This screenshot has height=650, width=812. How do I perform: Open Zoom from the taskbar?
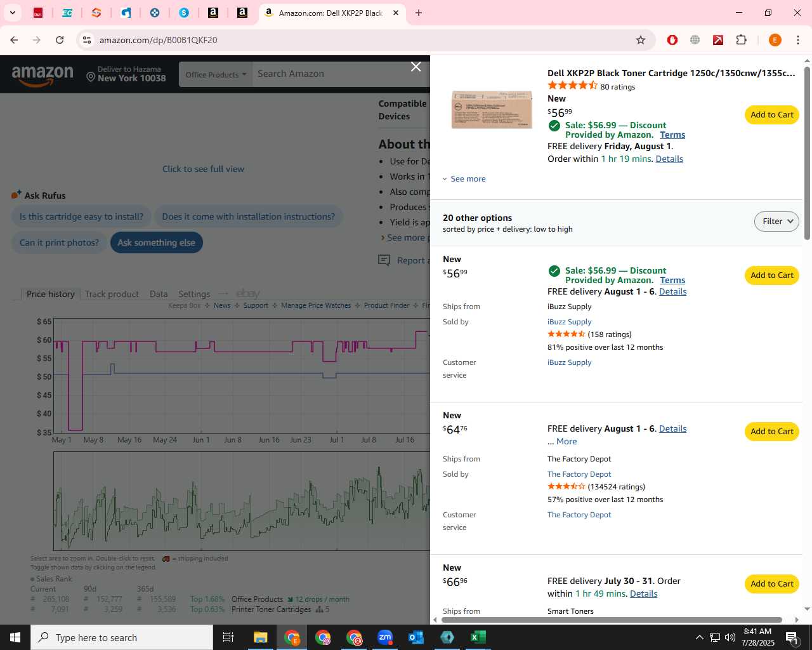[385, 637]
